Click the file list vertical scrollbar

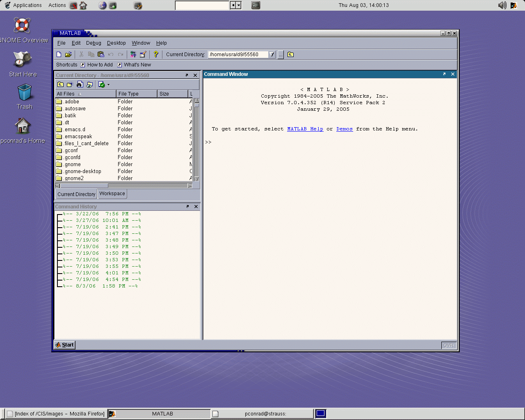pos(196,139)
